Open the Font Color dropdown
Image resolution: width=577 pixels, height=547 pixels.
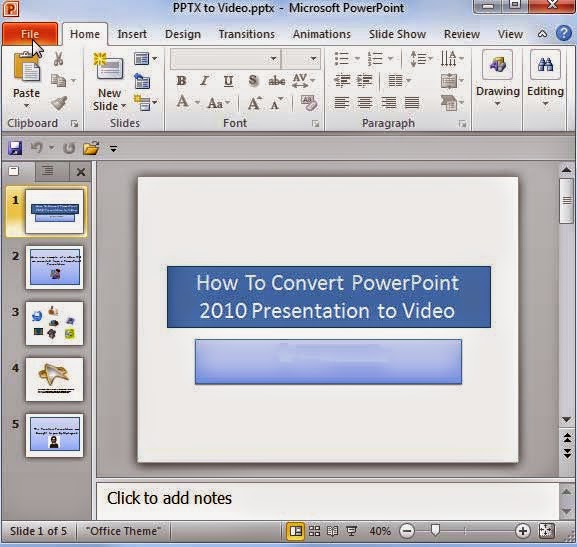tap(198, 103)
